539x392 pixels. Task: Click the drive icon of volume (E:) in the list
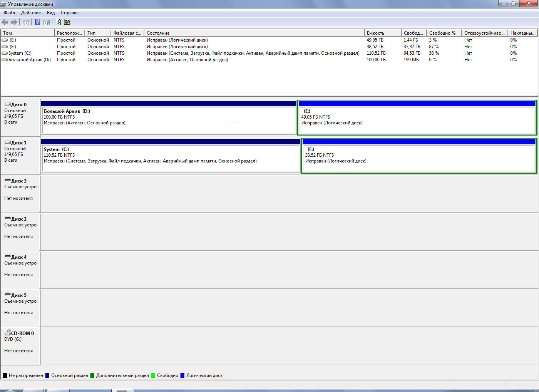[5, 40]
